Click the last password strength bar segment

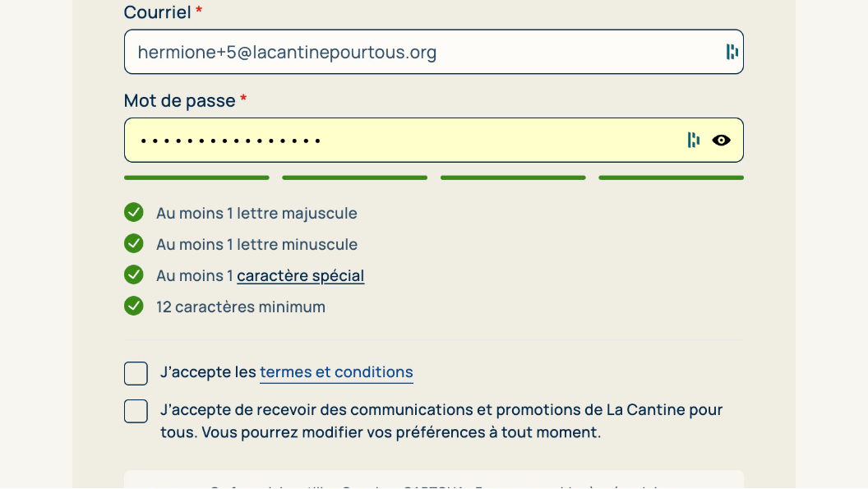click(x=671, y=178)
